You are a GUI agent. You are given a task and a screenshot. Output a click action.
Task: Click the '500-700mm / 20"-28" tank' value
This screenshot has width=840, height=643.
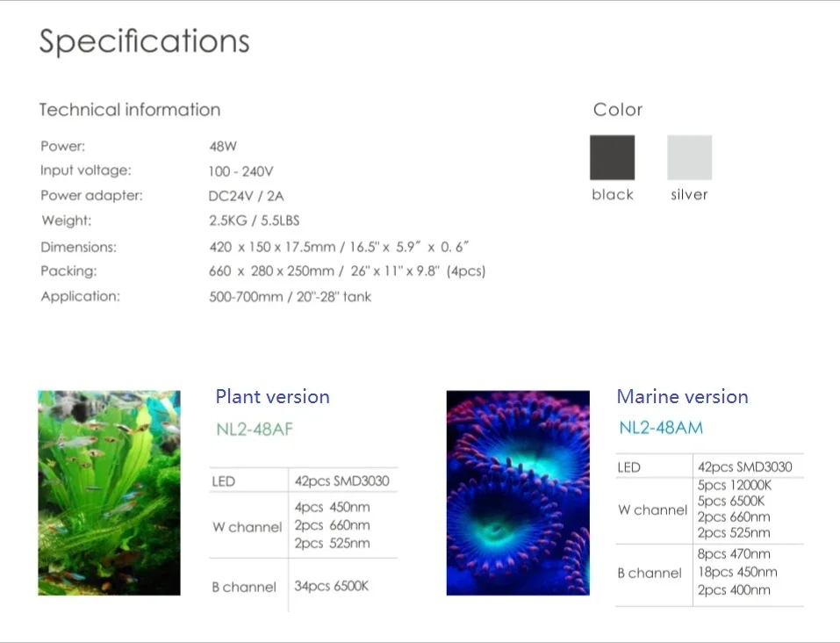tap(290, 297)
